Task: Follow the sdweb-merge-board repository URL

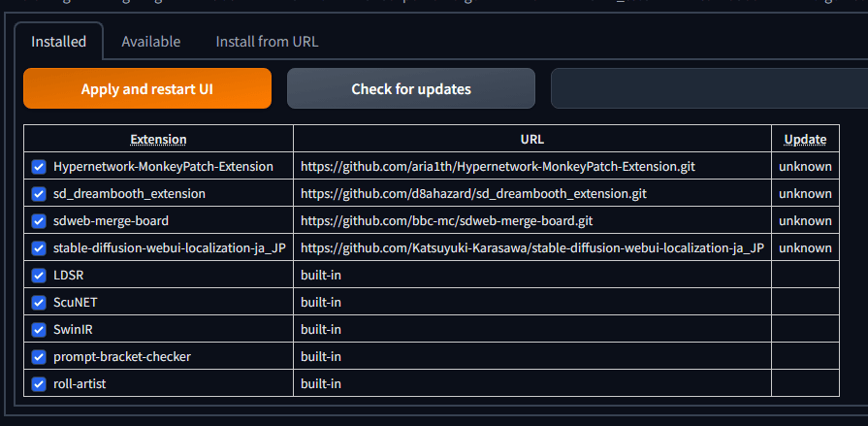Action: tap(444, 220)
